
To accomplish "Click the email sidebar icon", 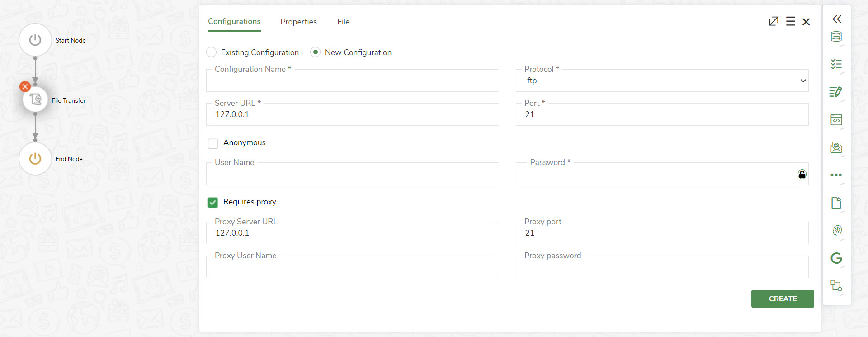I will point(837,147).
